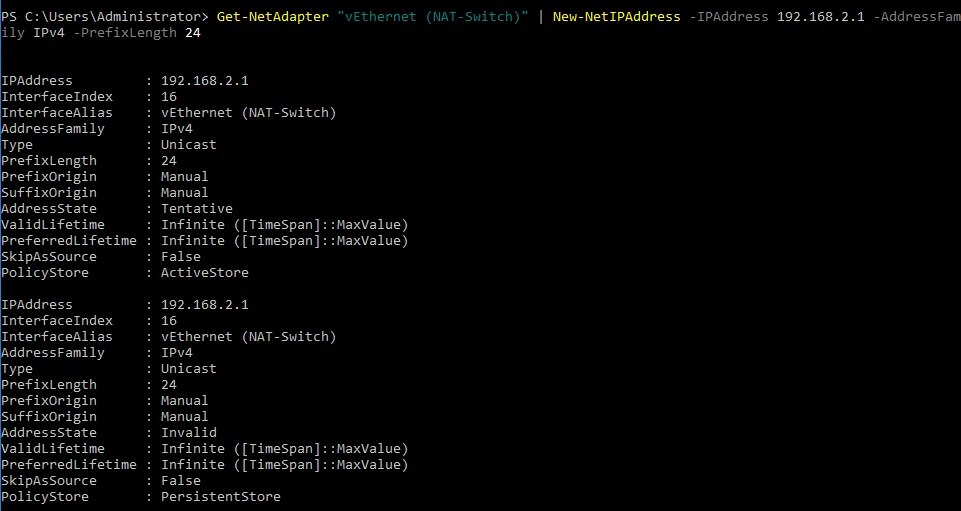Click the Unicast value in first output block

188,145
